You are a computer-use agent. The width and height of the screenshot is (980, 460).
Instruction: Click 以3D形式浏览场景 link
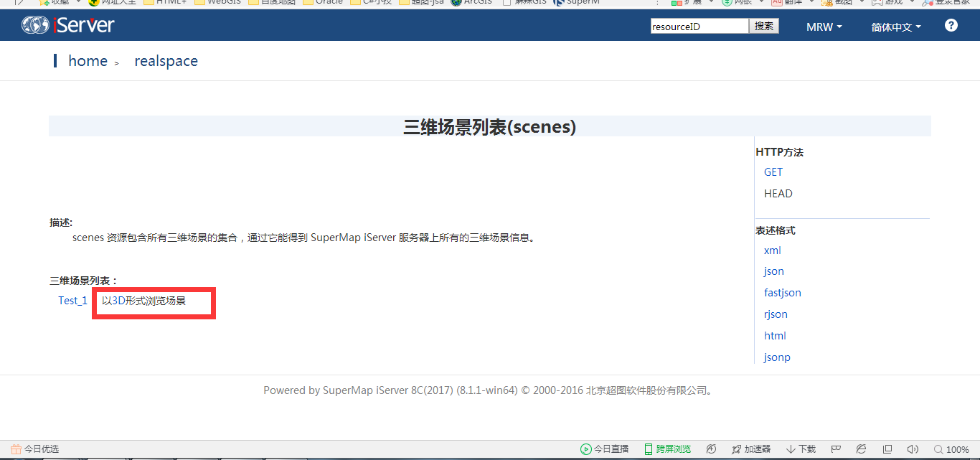coord(143,301)
